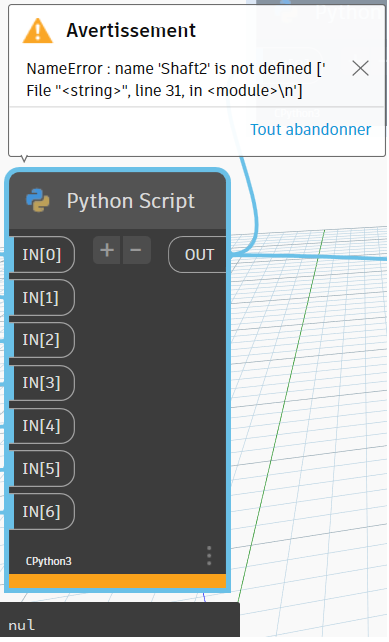The width and height of the screenshot is (389, 642).
Task: Open the node's three-dot options menu
Action: point(209,556)
